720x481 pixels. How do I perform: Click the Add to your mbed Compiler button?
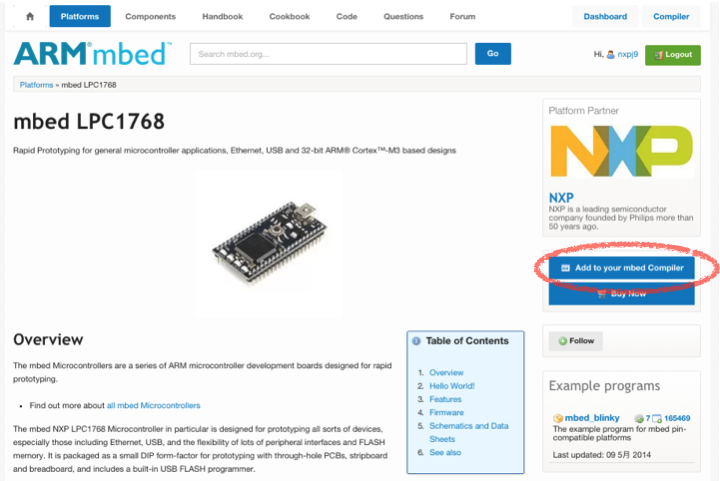point(621,268)
